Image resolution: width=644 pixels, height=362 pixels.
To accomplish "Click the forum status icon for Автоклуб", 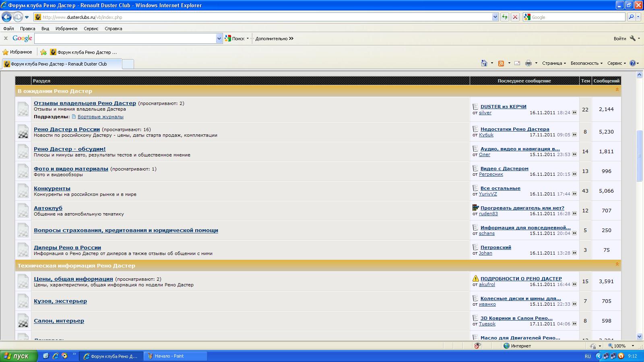I will click(x=23, y=211).
